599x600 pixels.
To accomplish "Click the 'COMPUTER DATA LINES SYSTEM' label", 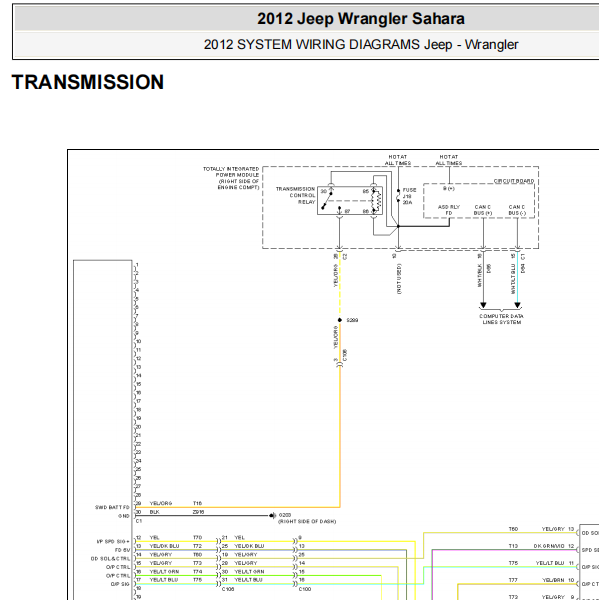I will click(501, 319).
